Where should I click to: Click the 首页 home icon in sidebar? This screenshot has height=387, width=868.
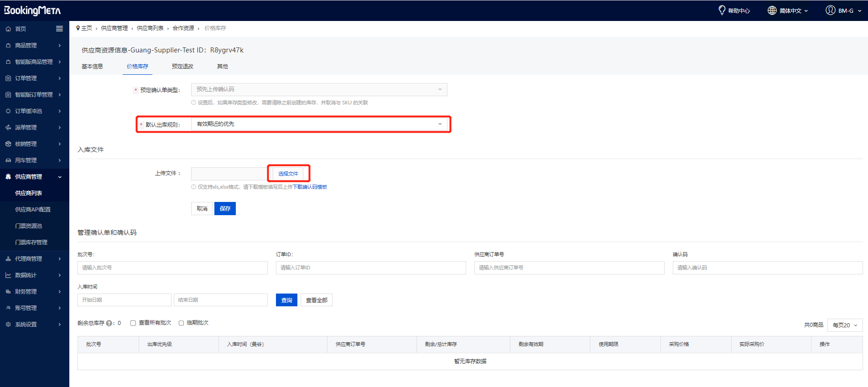click(8, 29)
